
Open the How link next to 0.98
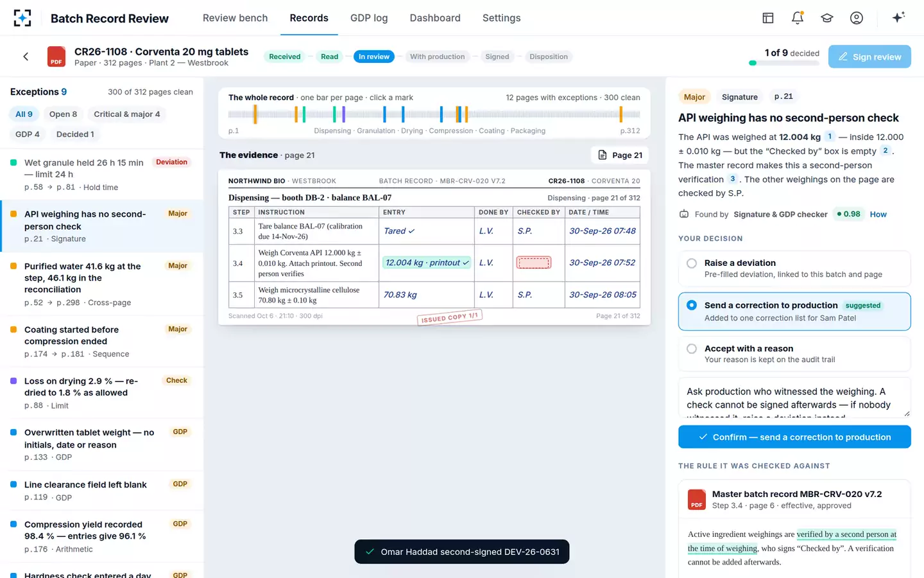(878, 215)
